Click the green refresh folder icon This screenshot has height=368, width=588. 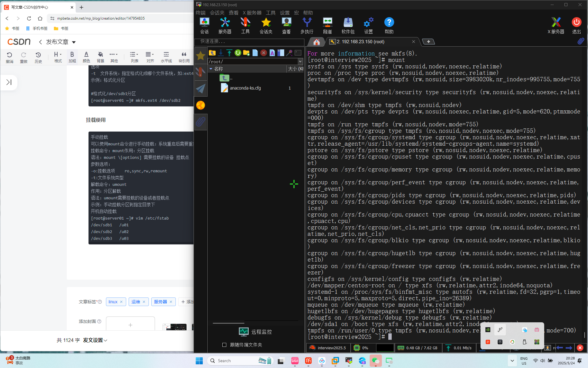[x=238, y=53]
